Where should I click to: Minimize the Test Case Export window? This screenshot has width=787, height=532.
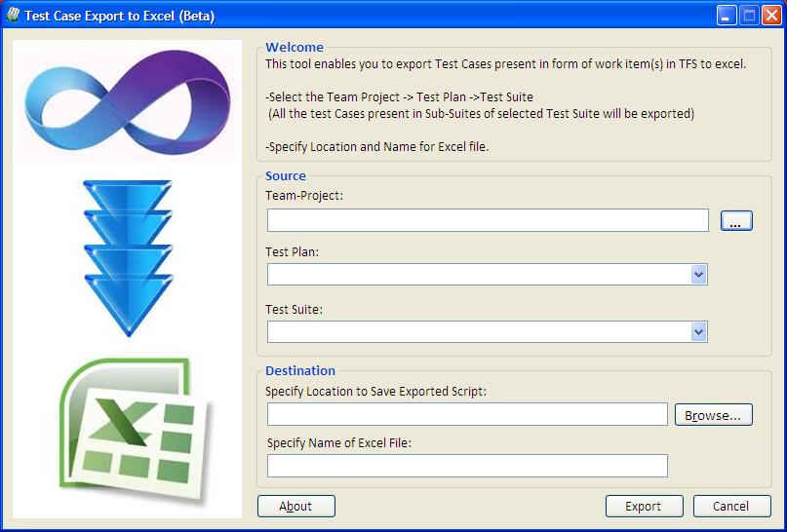coord(726,16)
